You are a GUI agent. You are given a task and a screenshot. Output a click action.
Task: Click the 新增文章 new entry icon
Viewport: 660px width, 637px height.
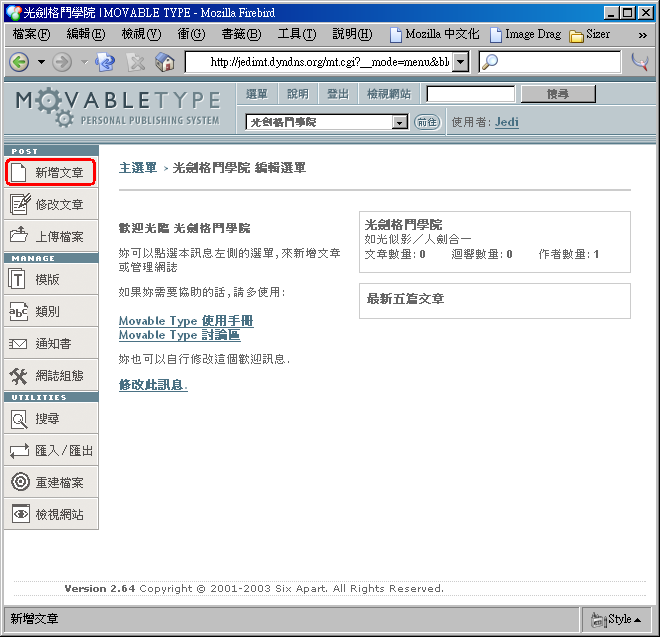point(19,172)
